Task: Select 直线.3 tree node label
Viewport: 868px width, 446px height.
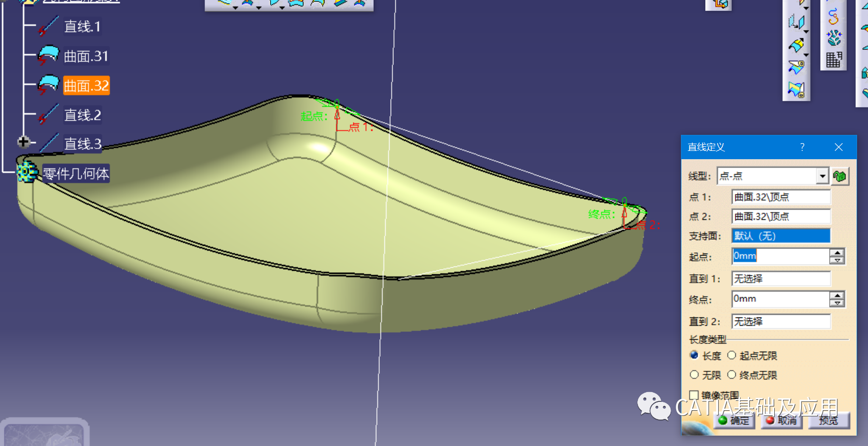Action: coord(82,144)
